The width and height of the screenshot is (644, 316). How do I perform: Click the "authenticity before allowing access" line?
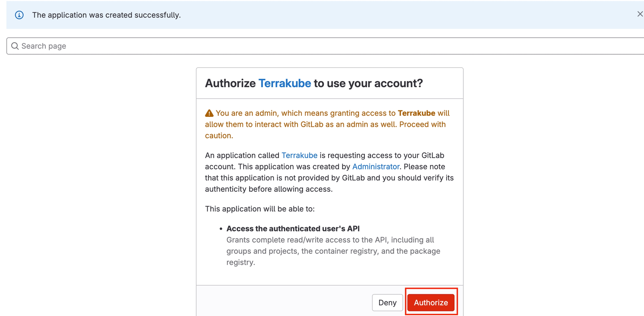[269, 189]
